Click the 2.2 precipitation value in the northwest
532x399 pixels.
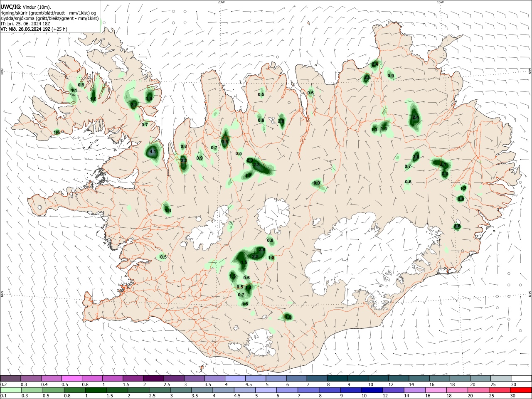134,104
